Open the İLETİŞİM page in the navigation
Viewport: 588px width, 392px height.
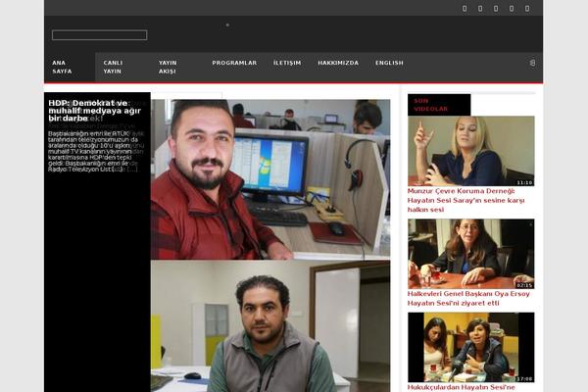[x=287, y=63]
